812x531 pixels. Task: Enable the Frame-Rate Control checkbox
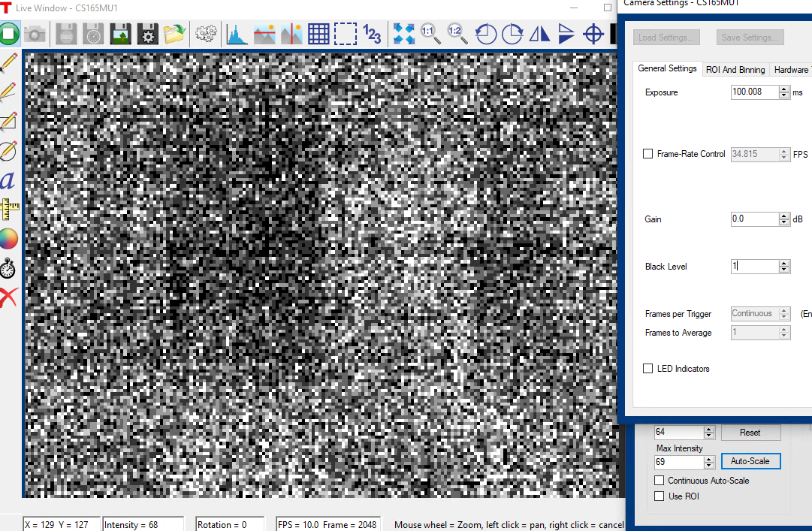coord(648,154)
